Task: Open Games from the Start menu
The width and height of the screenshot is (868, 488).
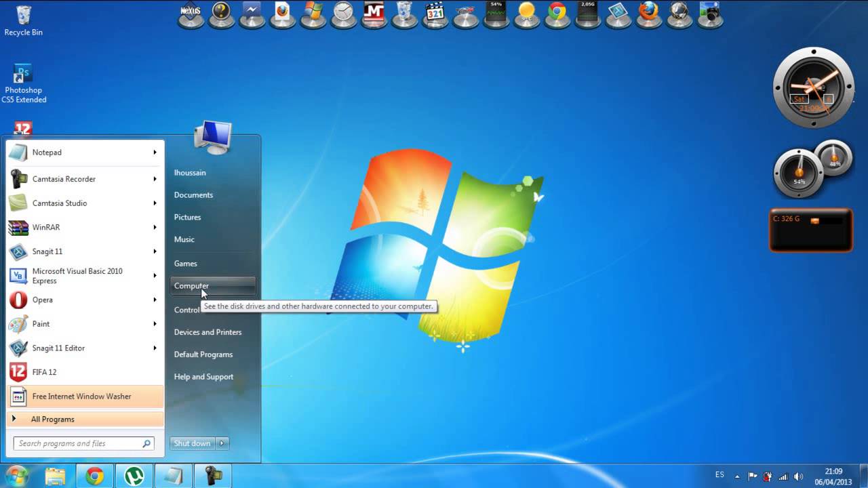Action: click(185, 264)
